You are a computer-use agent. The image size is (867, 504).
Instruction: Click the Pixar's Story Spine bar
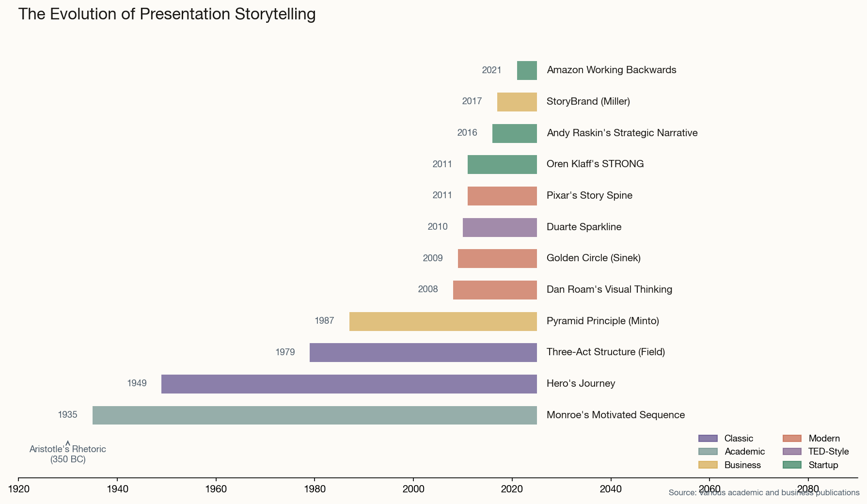[502, 195]
